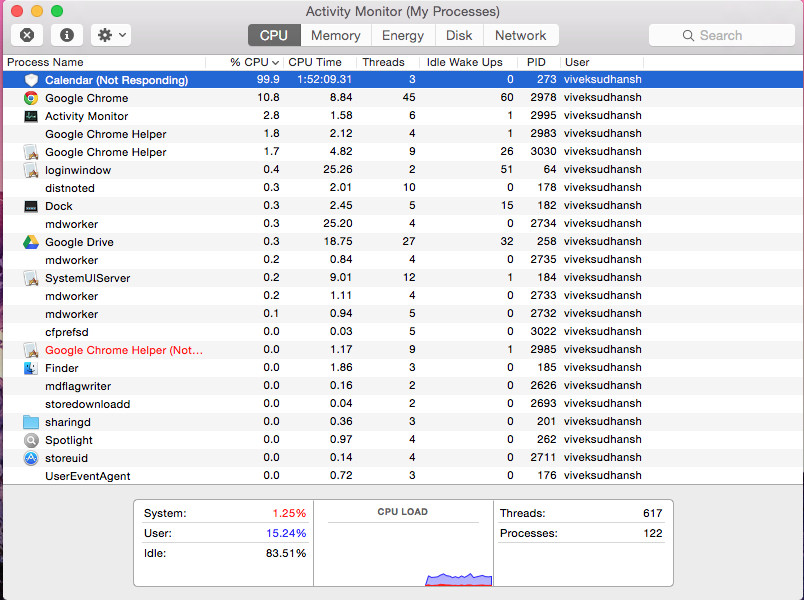Select the Finder process name
Screen dimensions: 804x600
coord(62,368)
